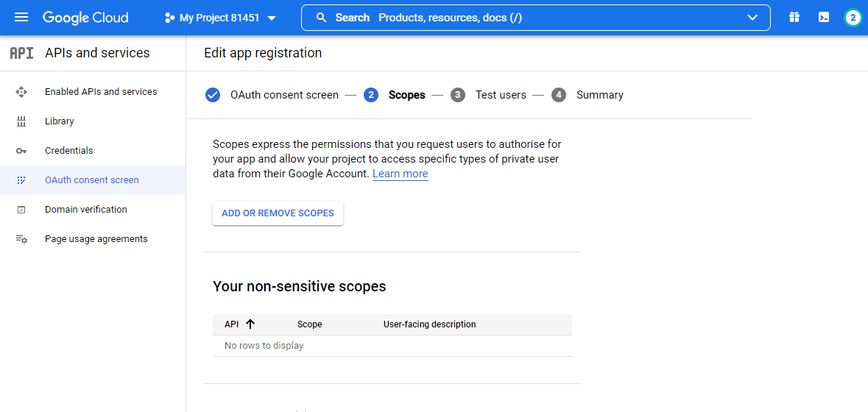Click the API icon beside APIs and services
Screen dimensions: 868x412
tap(21, 53)
